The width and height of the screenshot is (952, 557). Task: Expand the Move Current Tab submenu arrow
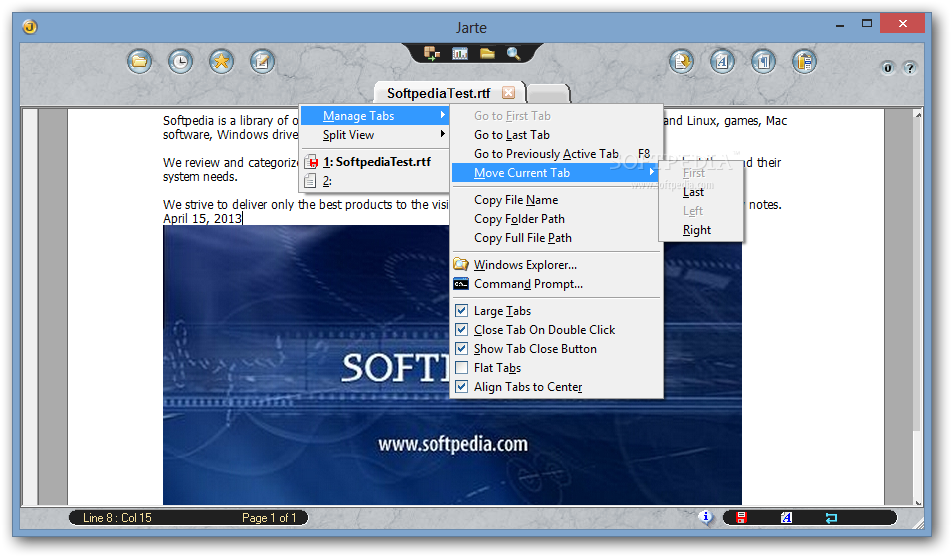pyautogui.click(x=651, y=172)
